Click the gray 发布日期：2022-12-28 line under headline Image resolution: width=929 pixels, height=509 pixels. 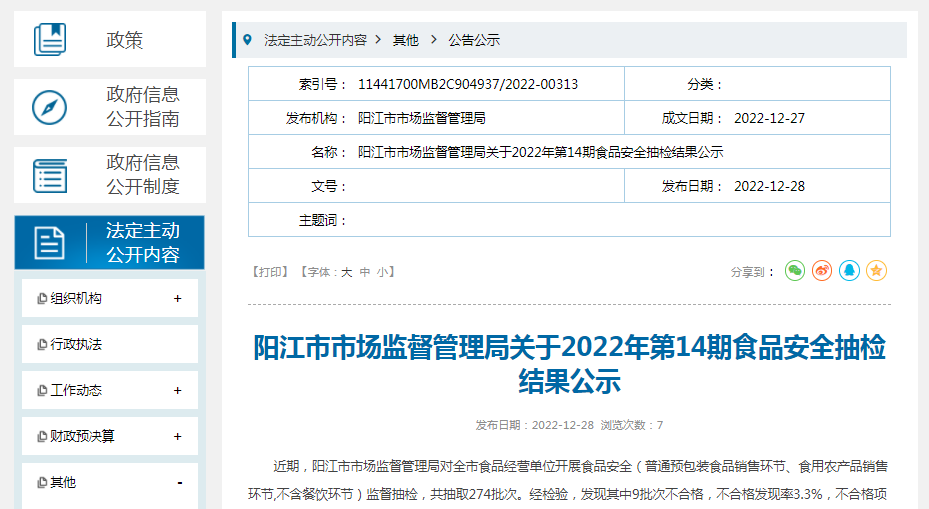pyautogui.click(x=534, y=425)
